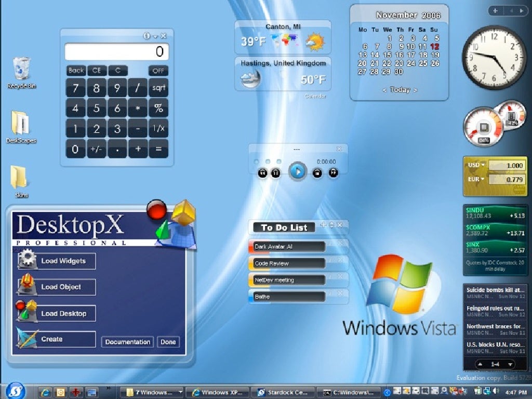Viewport: 532px width, 399px height.
Task: Click Load Desktop in DesktopX
Action: pyautogui.click(x=56, y=313)
